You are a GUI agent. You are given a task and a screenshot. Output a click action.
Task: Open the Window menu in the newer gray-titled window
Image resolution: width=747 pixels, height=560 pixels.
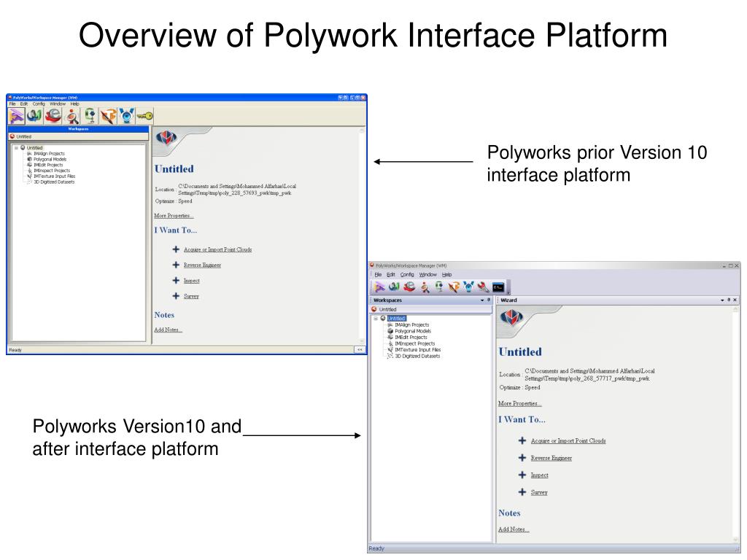(427, 275)
